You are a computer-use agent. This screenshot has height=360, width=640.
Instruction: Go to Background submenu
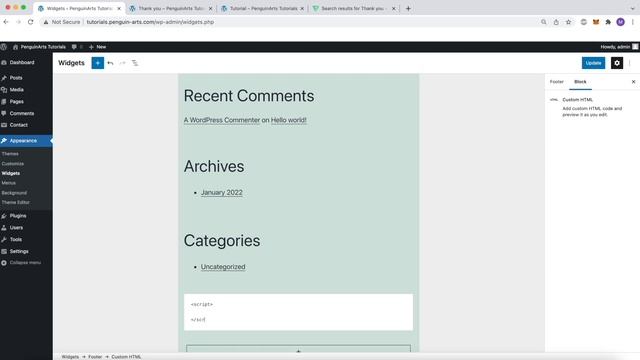pos(14,193)
